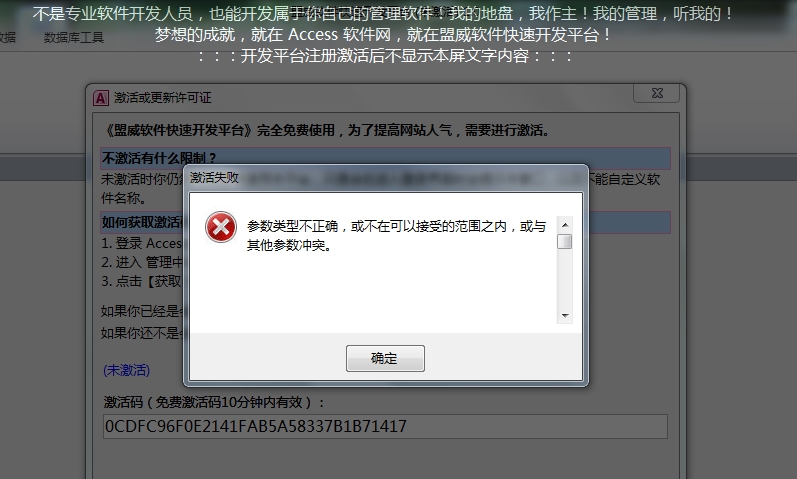797x479 pixels.
Task: Focus the activation code input field
Action: [x=385, y=426]
